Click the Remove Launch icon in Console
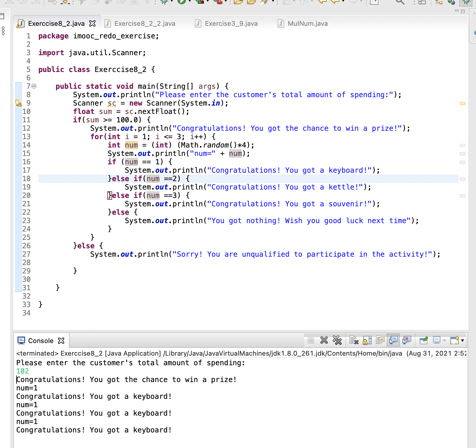Screen dimensions: 476x448 coord(324,340)
